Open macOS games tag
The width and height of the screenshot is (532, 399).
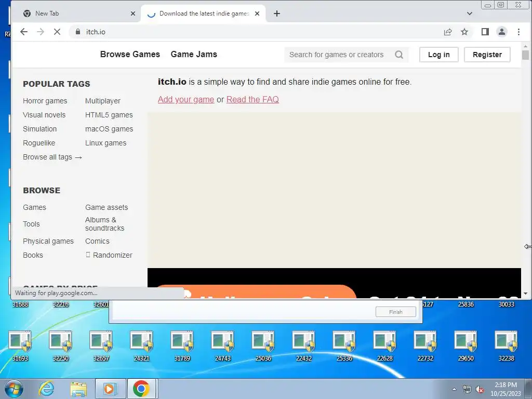tap(109, 129)
